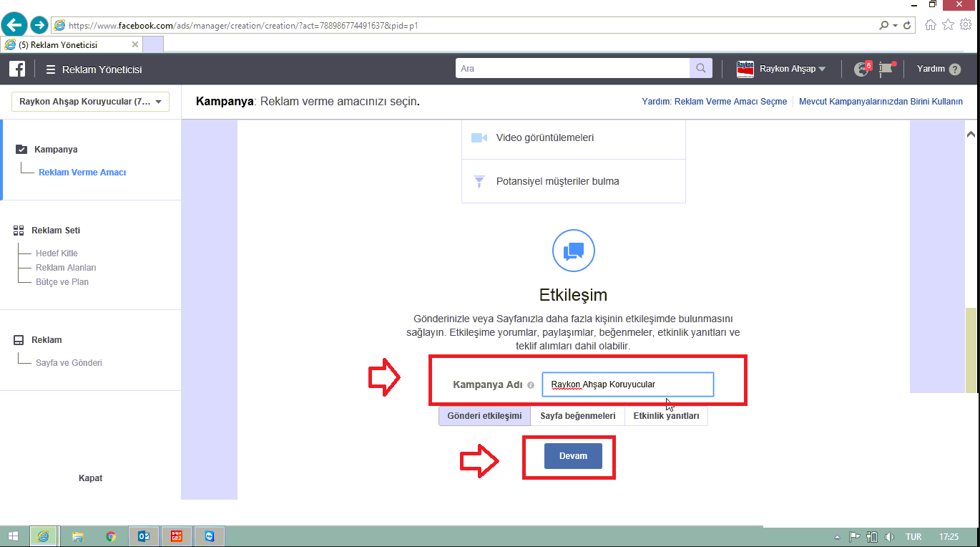
Task: Open the Action Center flag tray icon
Action: (854, 536)
